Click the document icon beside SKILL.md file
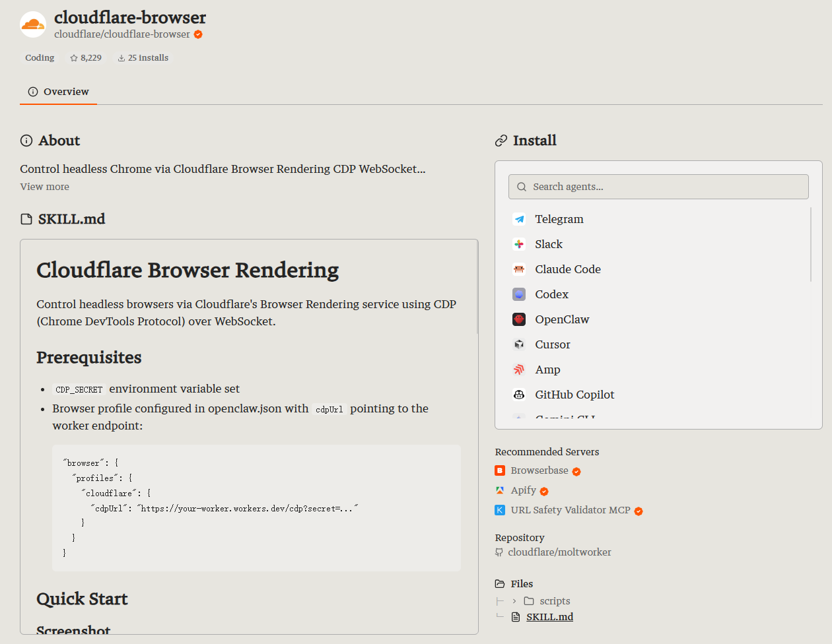832x644 pixels. click(516, 617)
